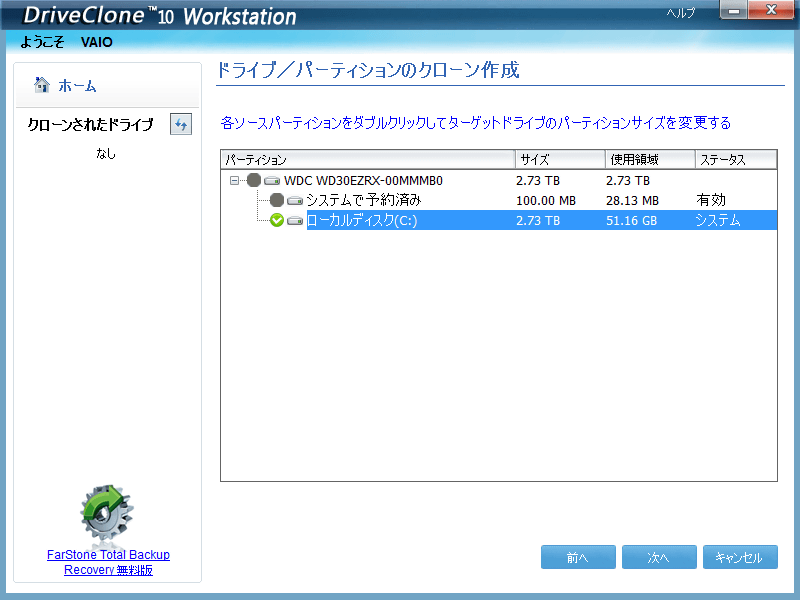Close the DriveClone window
Screen dimensions: 800x600
pyautogui.click(x=771, y=10)
